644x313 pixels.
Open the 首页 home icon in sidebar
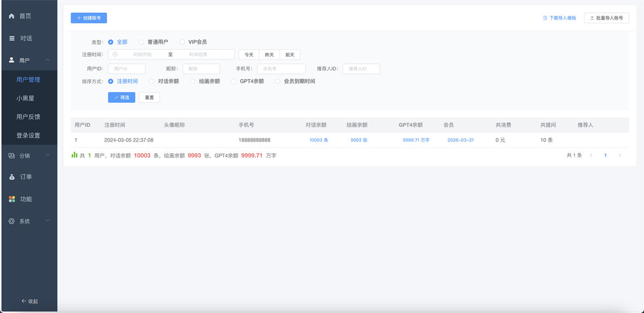11,16
